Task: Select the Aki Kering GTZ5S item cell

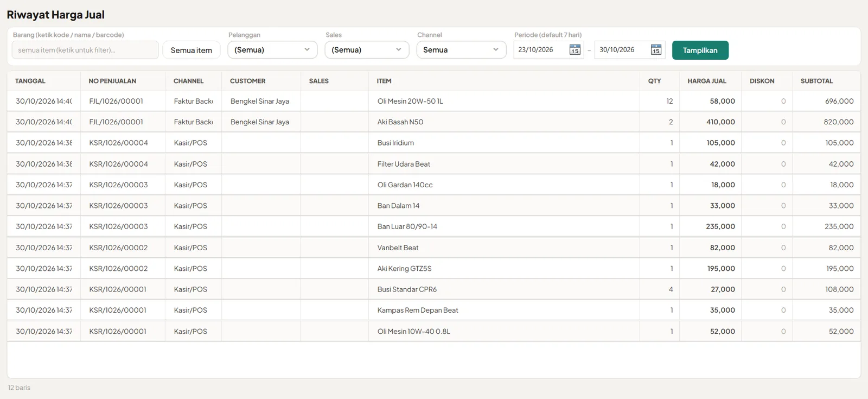Action: tap(504, 268)
